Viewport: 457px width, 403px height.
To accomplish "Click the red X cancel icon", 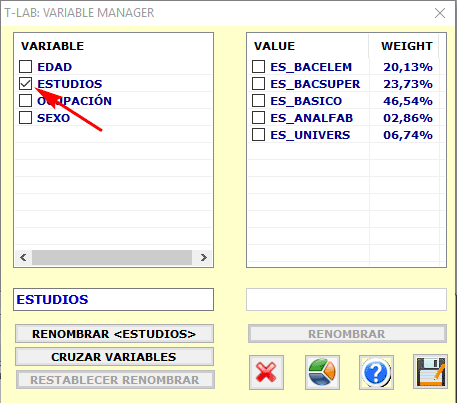I will coord(266,372).
